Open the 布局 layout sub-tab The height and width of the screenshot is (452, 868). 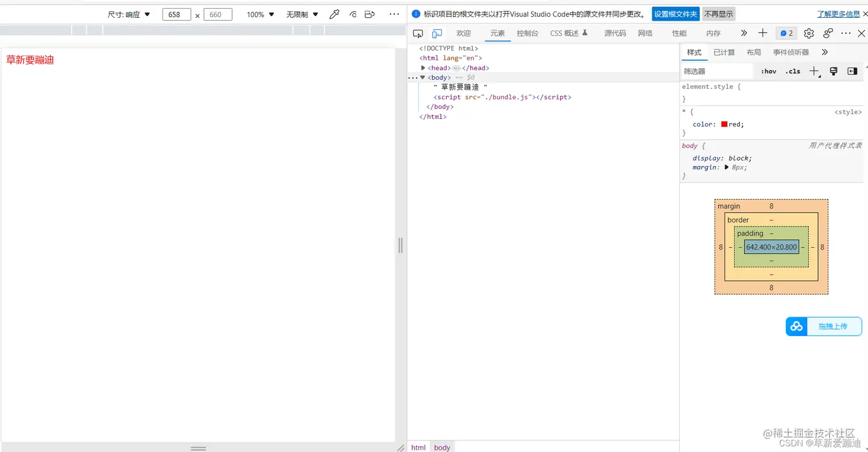[x=754, y=52]
